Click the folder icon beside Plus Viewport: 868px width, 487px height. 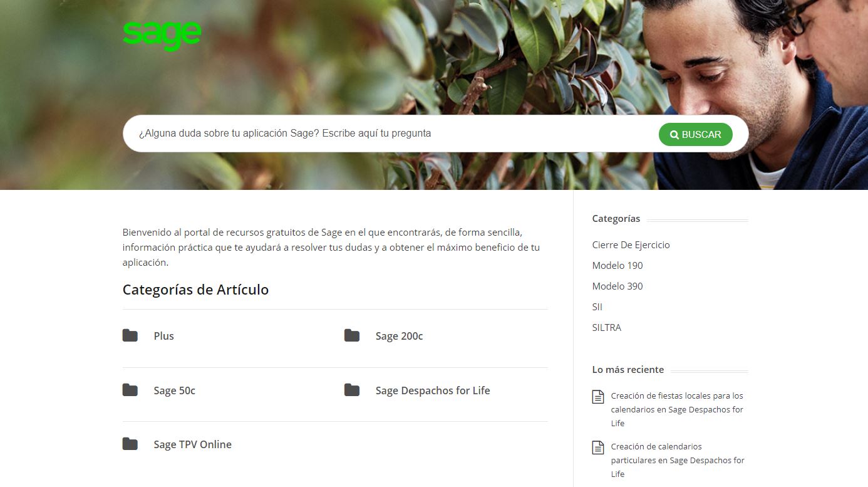point(130,335)
